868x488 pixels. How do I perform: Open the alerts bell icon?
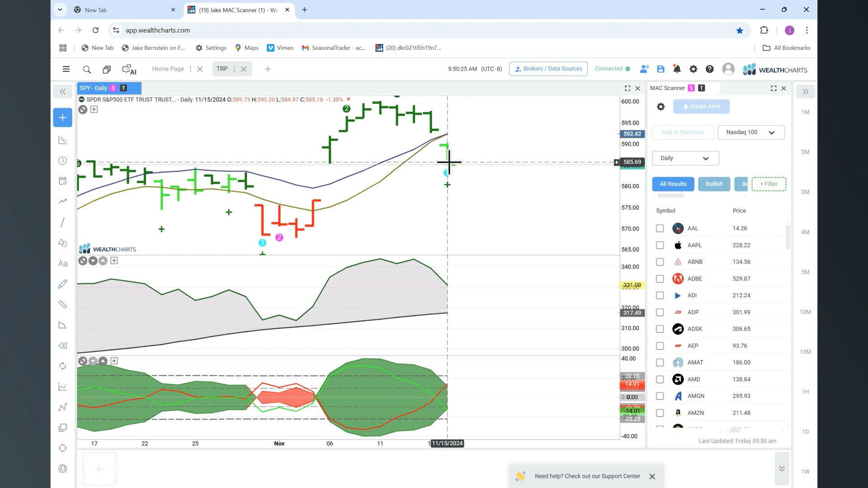(x=677, y=69)
